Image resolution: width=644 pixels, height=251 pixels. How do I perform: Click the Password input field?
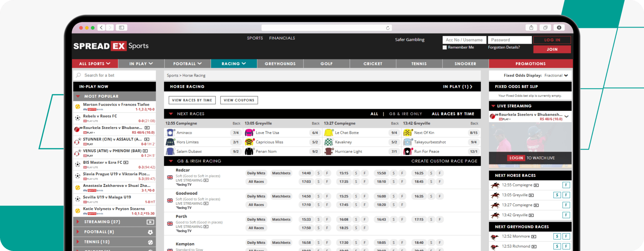click(x=510, y=40)
